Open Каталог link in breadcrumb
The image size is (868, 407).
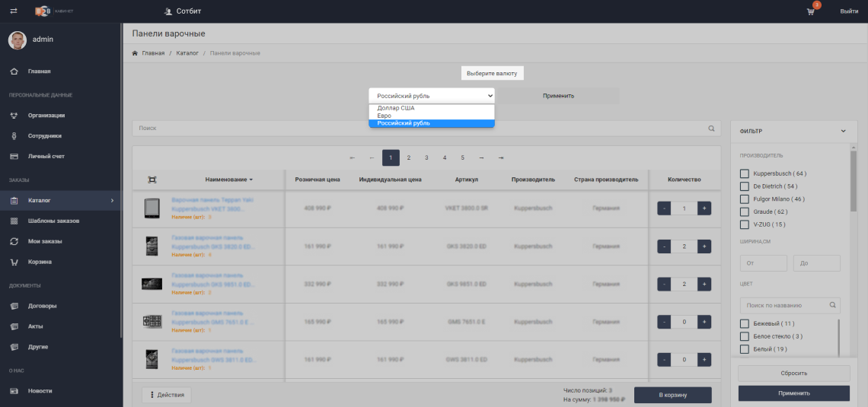187,53
